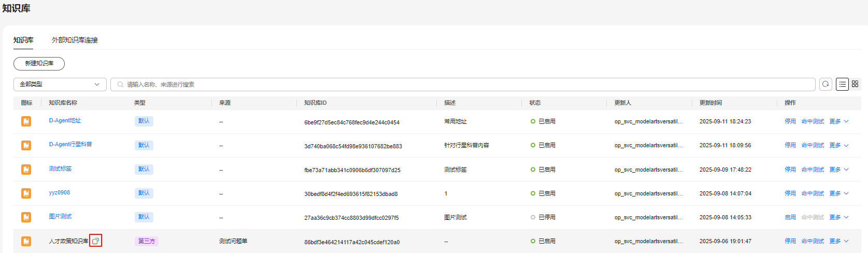Click the refresh icon next to search
The height and width of the screenshot is (253, 868).
[826, 84]
